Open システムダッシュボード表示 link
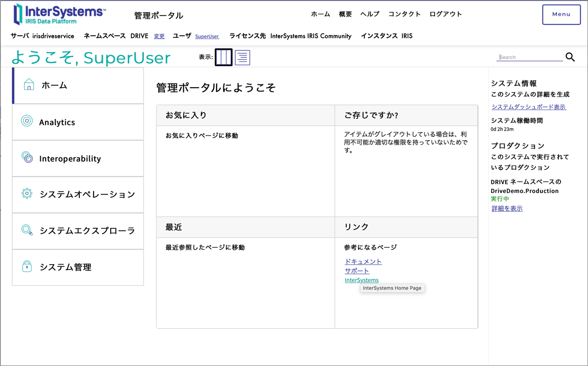 pos(529,107)
